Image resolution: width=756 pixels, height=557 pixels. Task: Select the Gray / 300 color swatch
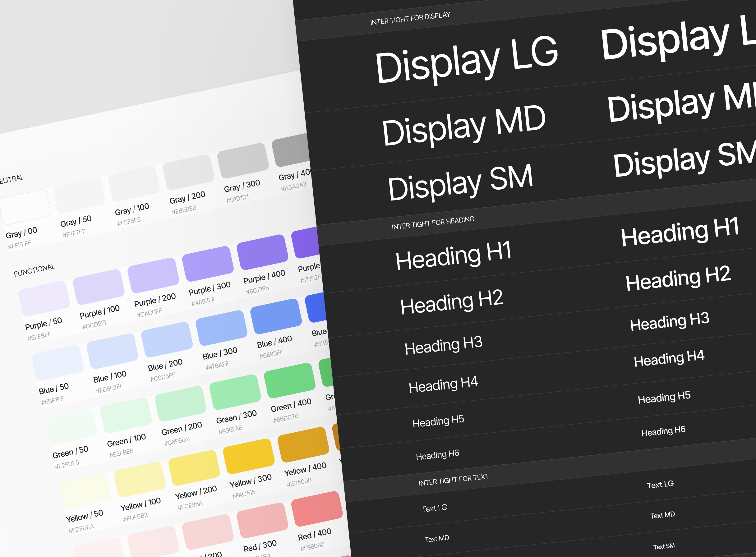(243, 160)
